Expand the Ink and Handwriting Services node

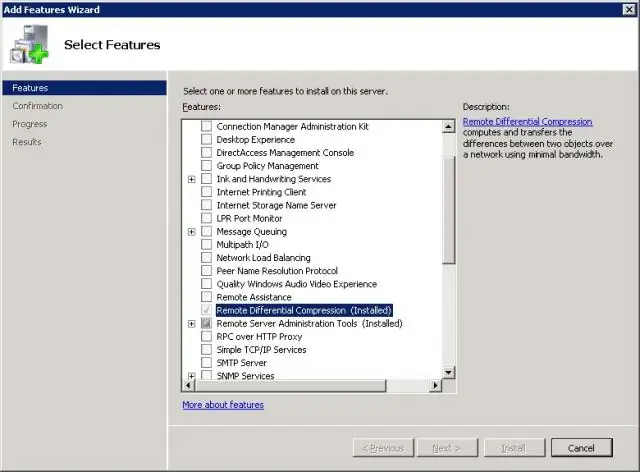191,179
